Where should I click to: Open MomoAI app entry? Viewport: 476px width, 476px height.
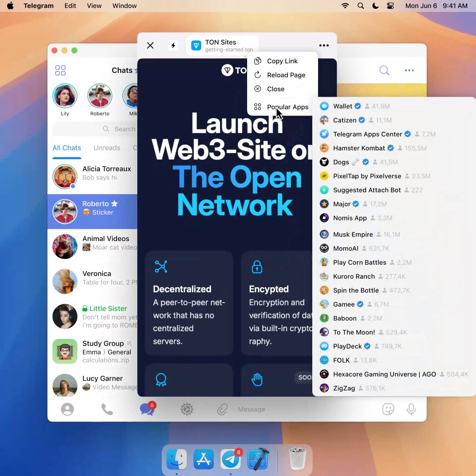[x=393, y=248]
